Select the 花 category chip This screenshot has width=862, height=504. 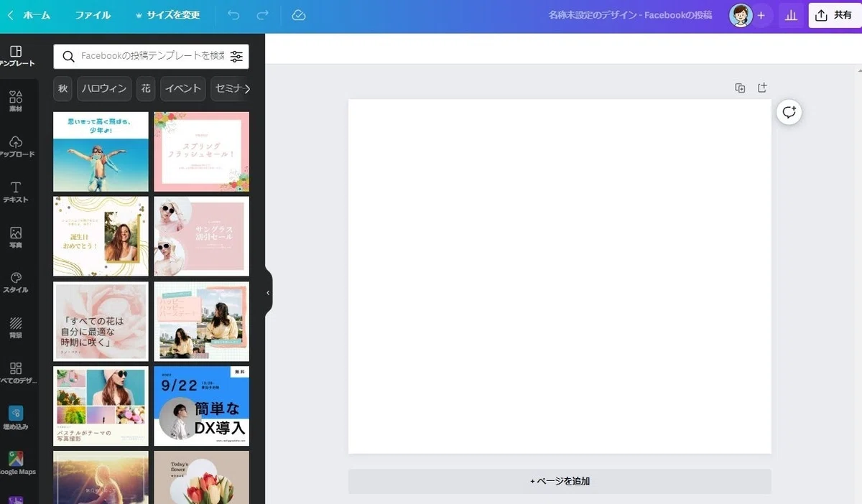pyautogui.click(x=146, y=88)
